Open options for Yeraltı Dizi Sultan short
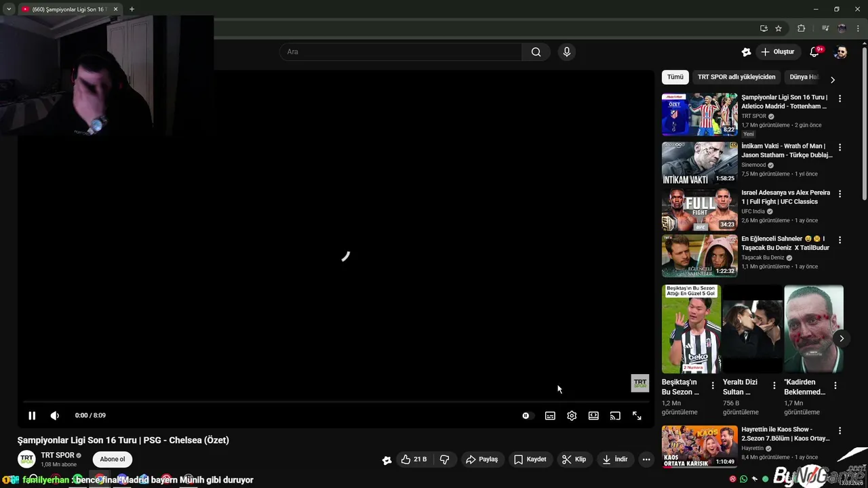 click(774, 385)
